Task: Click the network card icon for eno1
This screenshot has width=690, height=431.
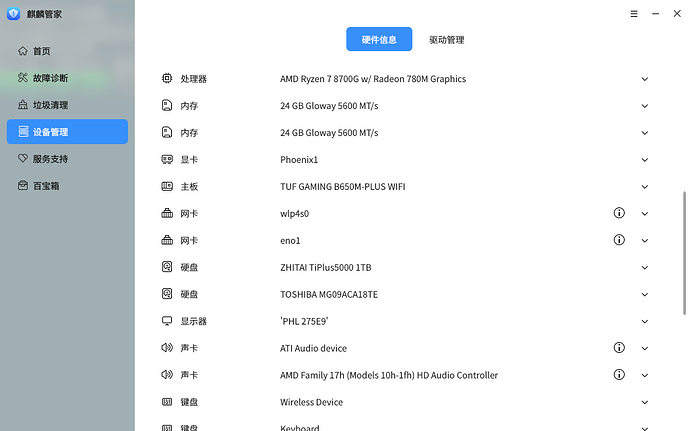Action: pos(167,240)
